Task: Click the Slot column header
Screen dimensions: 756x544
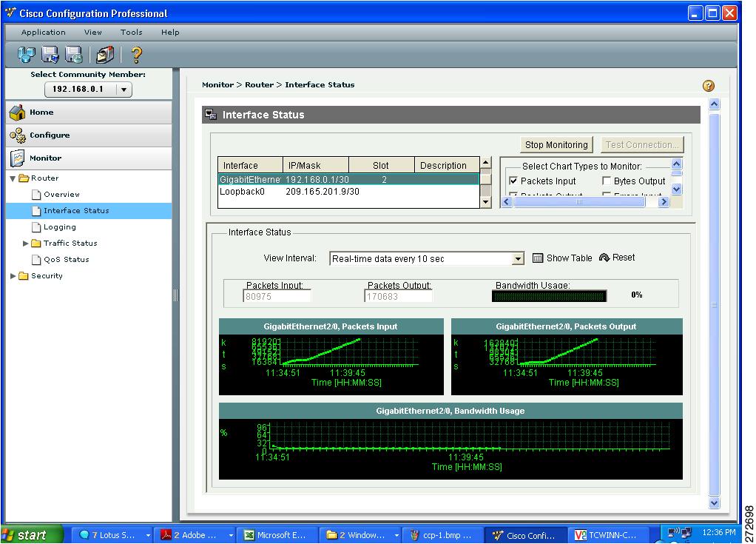Action: pyautogui.click(x=381, y=165)
